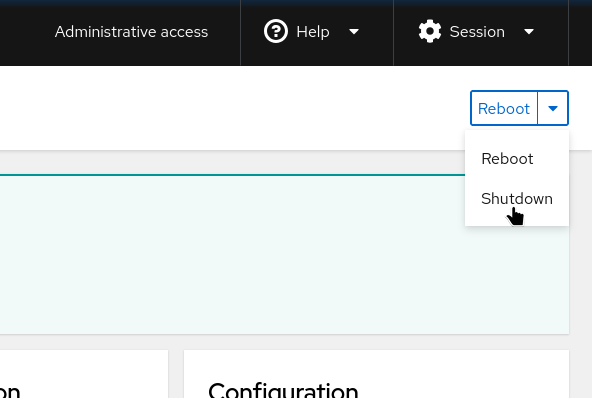Click the gray gap between the bottom cards
This screenshot has height=398, width=592.
(176, 374)
